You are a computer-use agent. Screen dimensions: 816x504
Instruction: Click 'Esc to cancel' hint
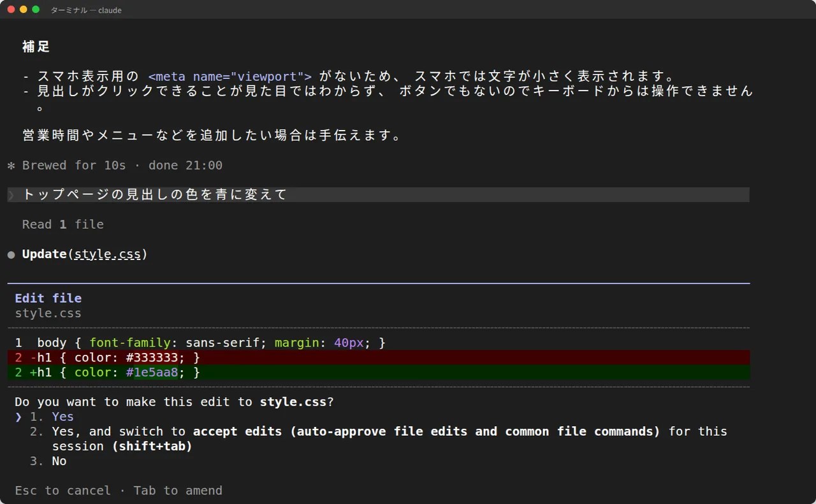click(x=62, y=491)
